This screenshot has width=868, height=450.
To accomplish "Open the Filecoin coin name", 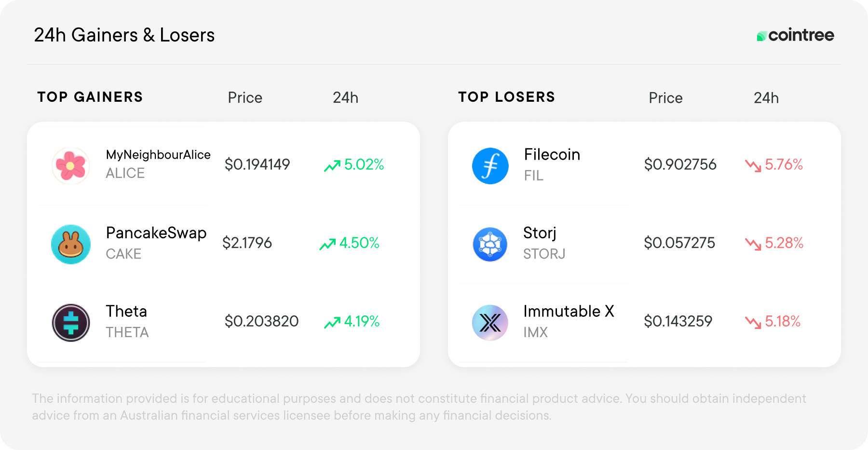I will coord(552,154).
